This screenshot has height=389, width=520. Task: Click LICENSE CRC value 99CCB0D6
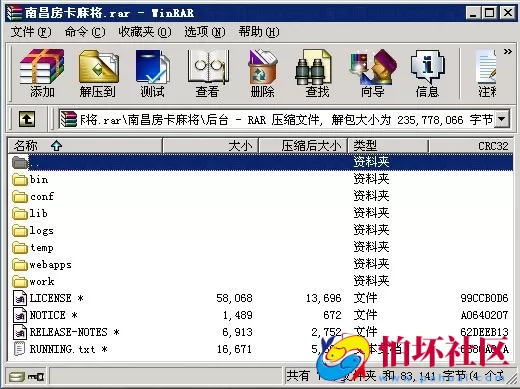tap(485, 298)
